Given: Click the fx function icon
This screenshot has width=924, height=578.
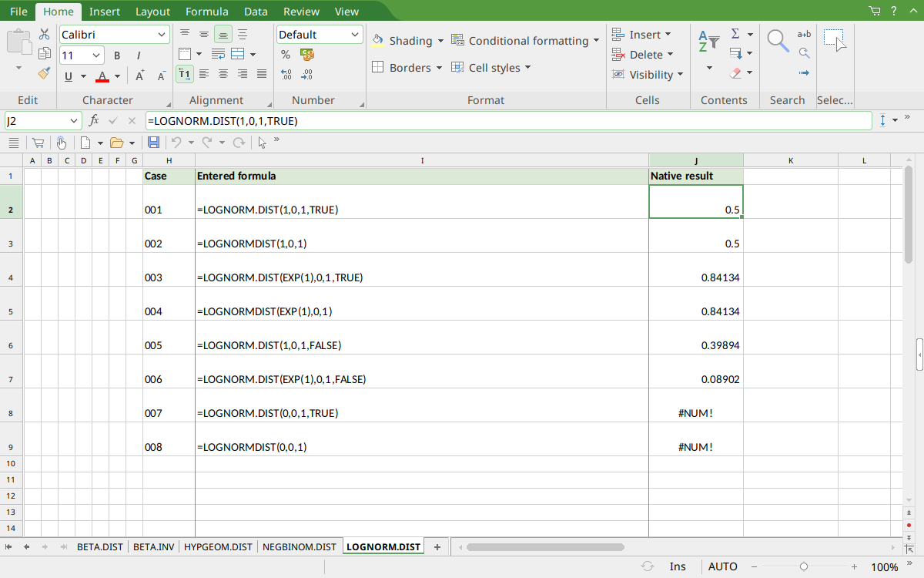Looking at the screenshot, I should click(94, 121).
